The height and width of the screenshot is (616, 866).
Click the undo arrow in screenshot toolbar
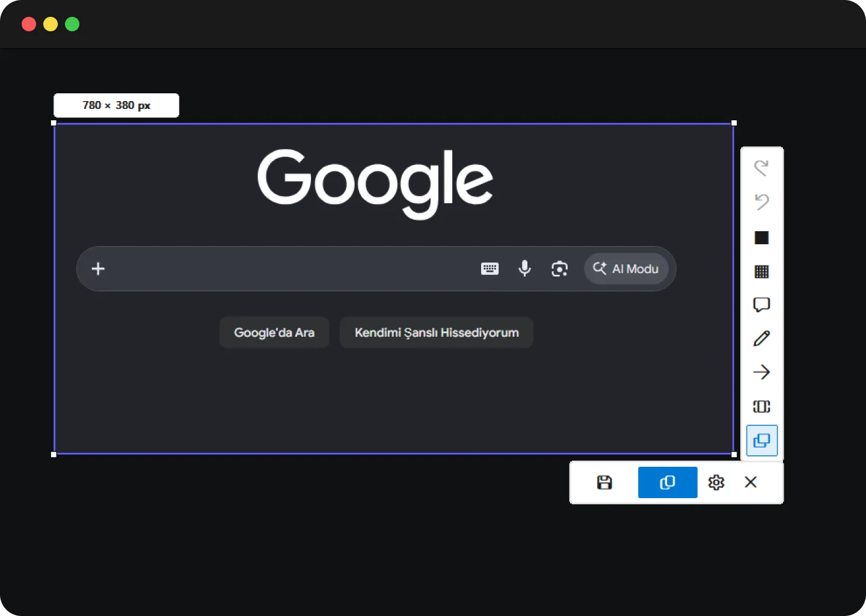tap(761, 202)
